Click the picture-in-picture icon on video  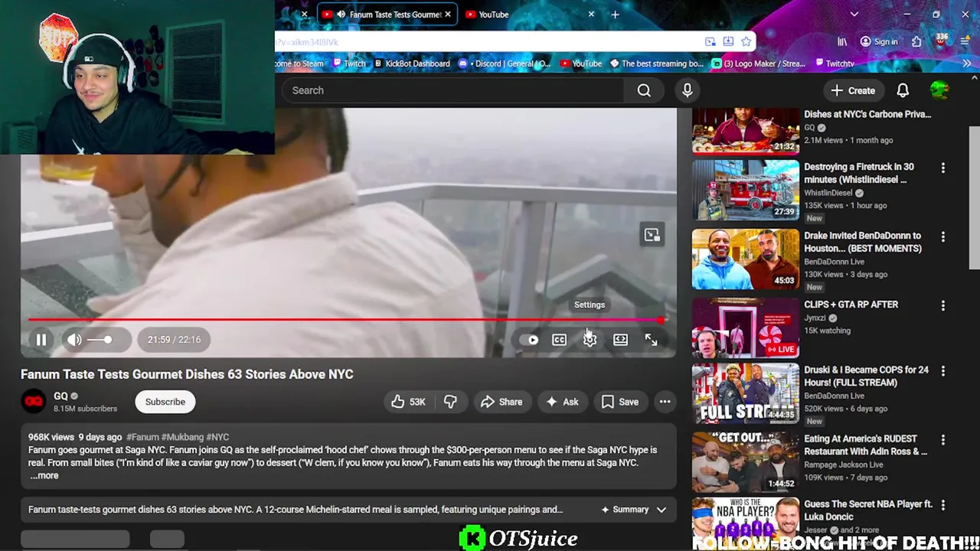tap(652, 235)
